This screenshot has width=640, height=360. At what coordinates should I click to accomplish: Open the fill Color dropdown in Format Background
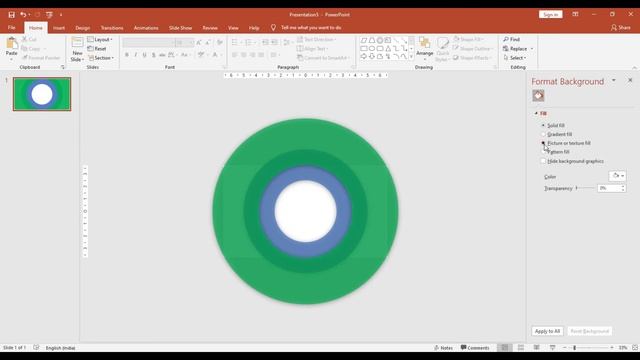[618, 176]
